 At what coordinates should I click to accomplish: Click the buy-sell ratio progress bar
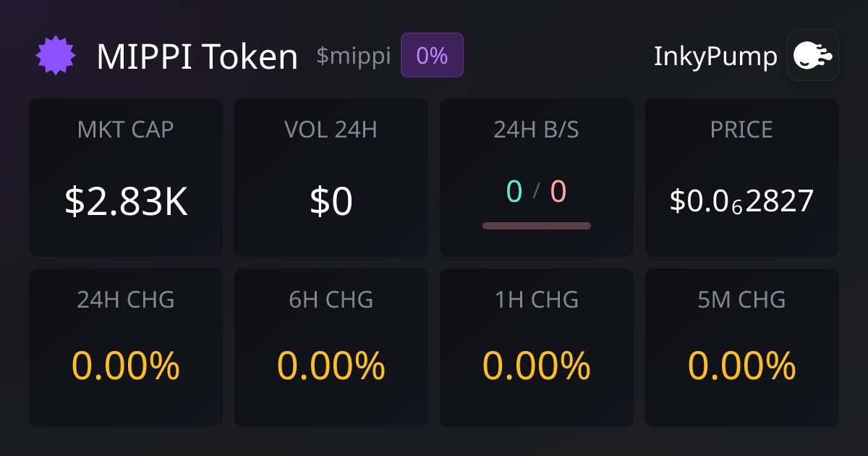tap(537, 226)
